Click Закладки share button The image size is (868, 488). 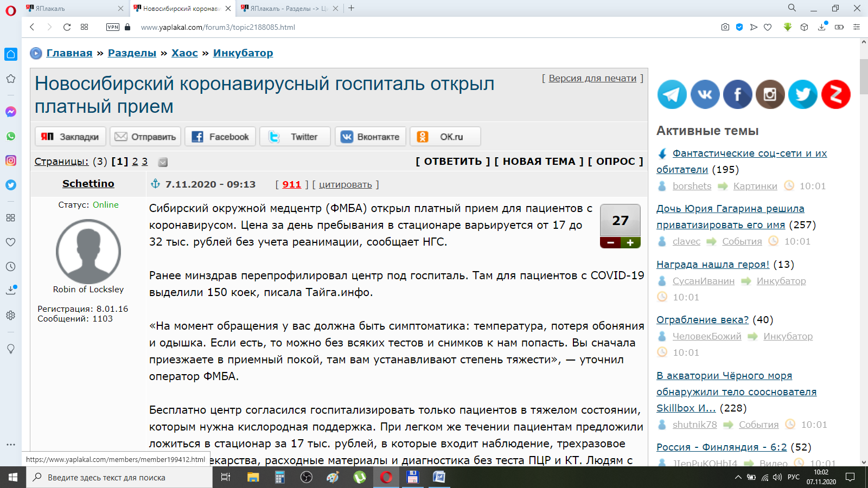71,137
